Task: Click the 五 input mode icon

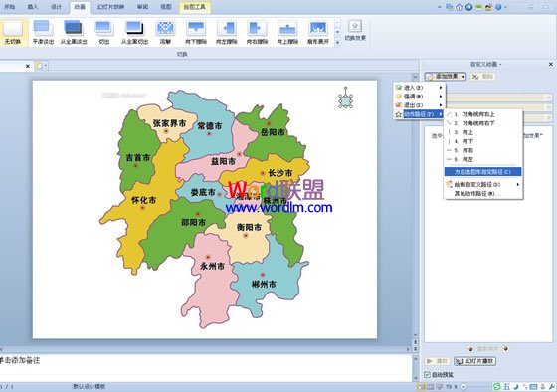Action: point(506,386)
